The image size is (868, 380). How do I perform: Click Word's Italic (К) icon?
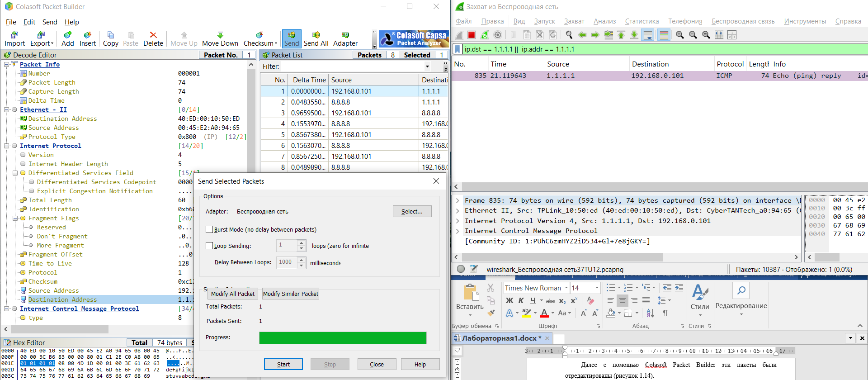[x=521, y=300]
